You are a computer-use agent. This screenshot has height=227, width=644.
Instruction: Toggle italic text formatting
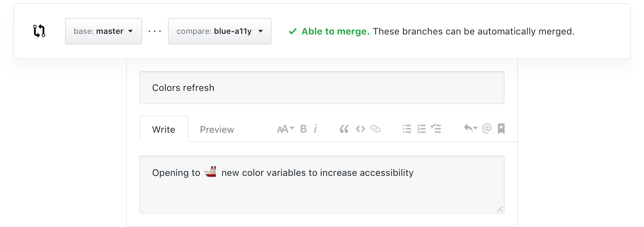315,129
